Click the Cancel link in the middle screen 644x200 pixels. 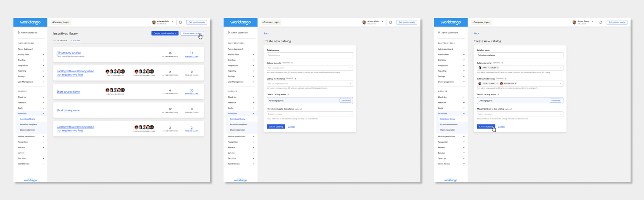291,127
